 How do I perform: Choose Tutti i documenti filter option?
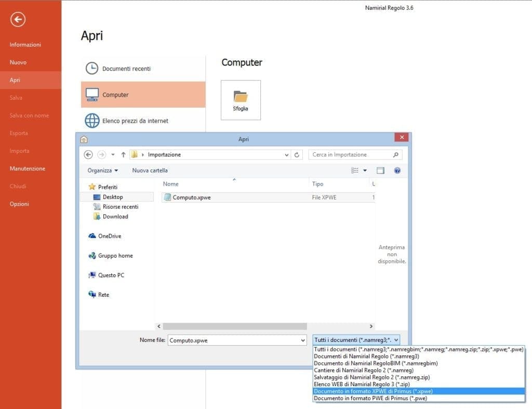click(x=419, y=349)
